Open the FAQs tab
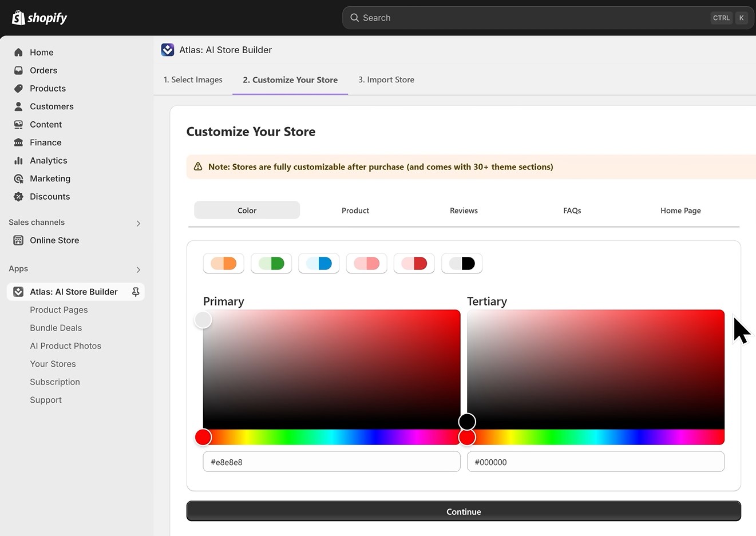 pos(572,211)
